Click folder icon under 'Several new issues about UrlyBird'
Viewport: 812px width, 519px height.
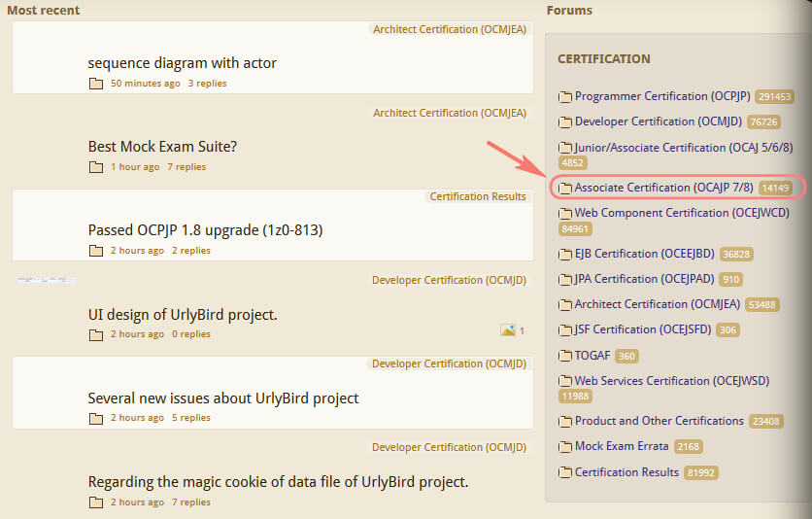(x=96, y=418)
